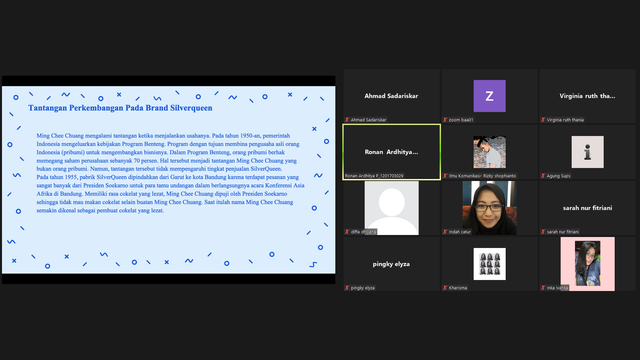Click the 'zoom baa01' name label
Image resolution: width=640 pixels, height=360 pixels.
[461, 120]
